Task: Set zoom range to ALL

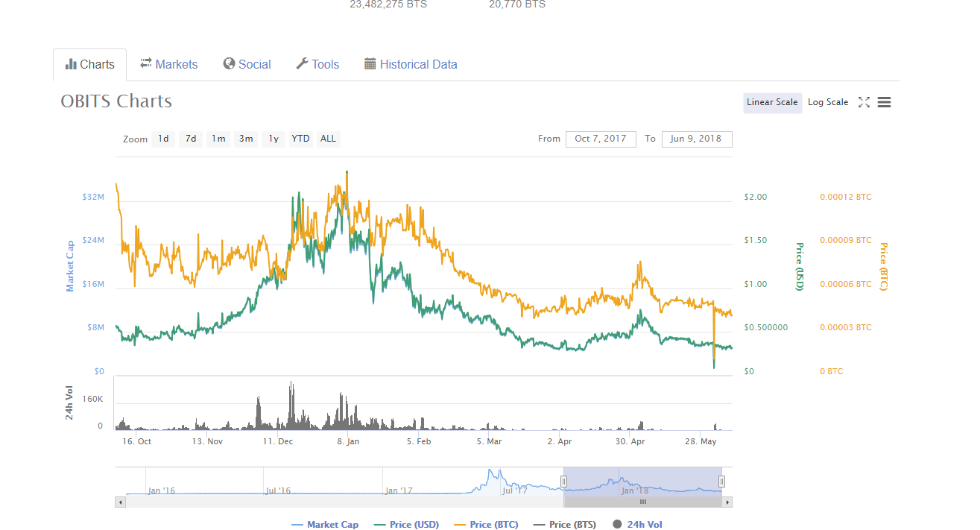Action: pos(328,139)
